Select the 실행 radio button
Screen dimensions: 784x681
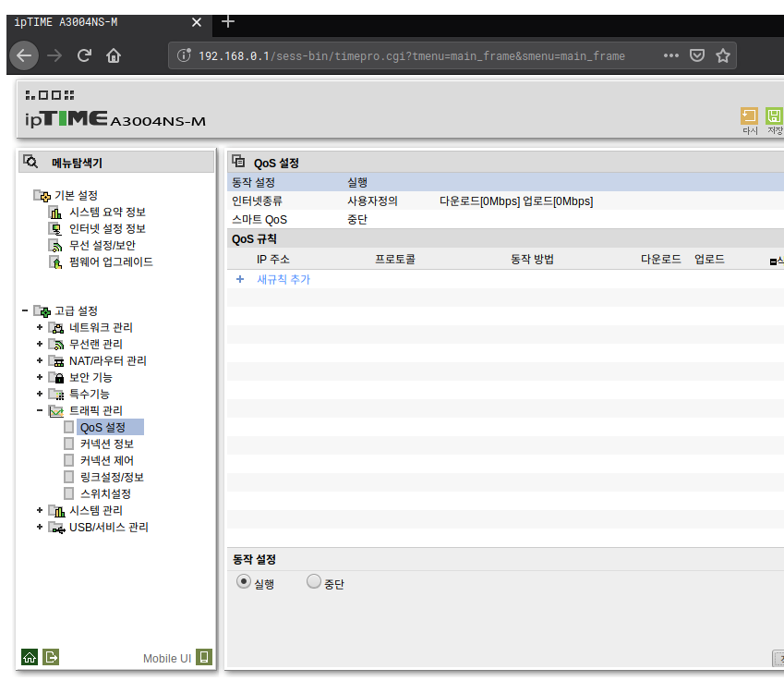[x=243, y=581]
